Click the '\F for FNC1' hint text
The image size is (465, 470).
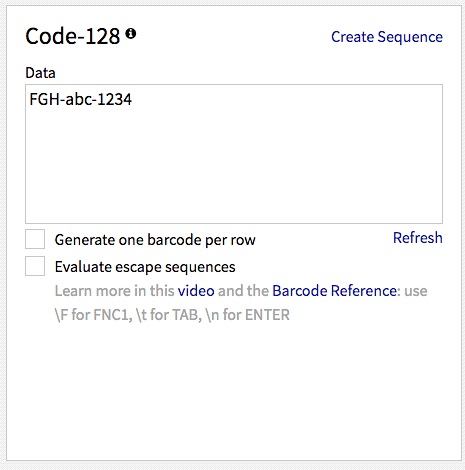94,315
